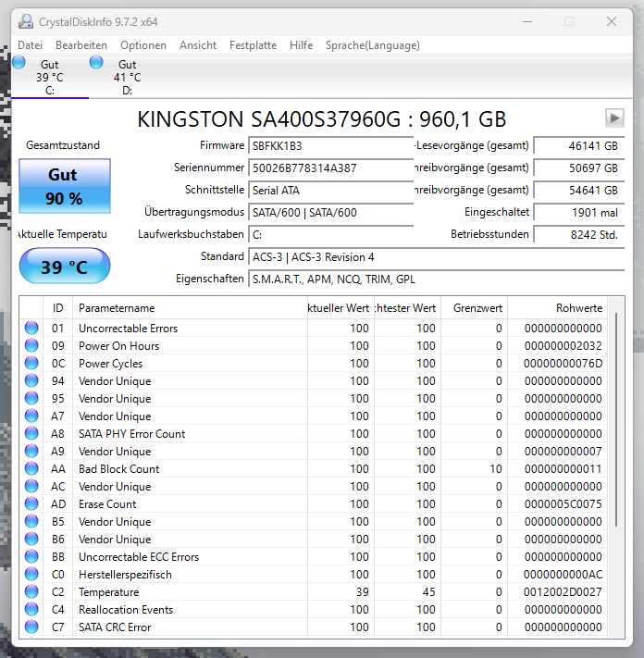The width and height of the screenshot is (644, 658).
Task: Click the blue status orb of drive D:
Action: [96, 63]
